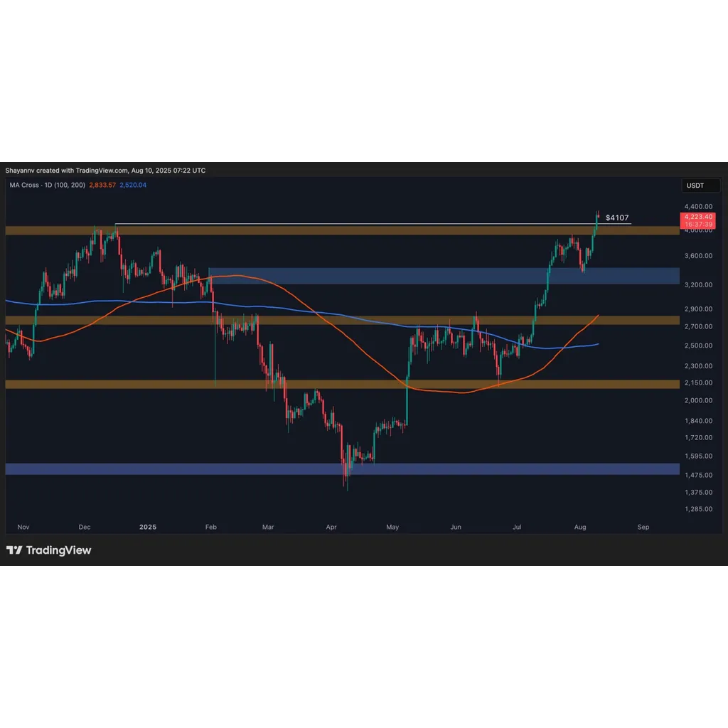
Task: Click the 1,285.00 price axis label
Action: tap(698, 509)
